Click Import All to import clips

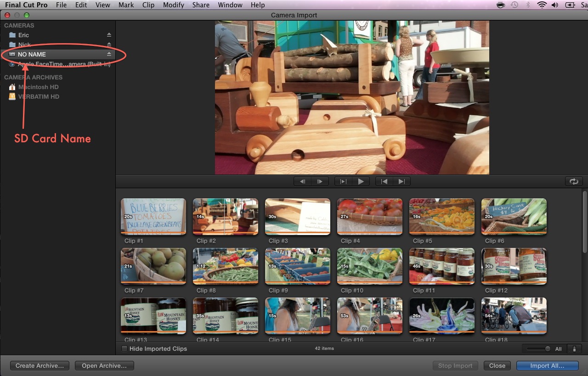click(x=547, y=365)
